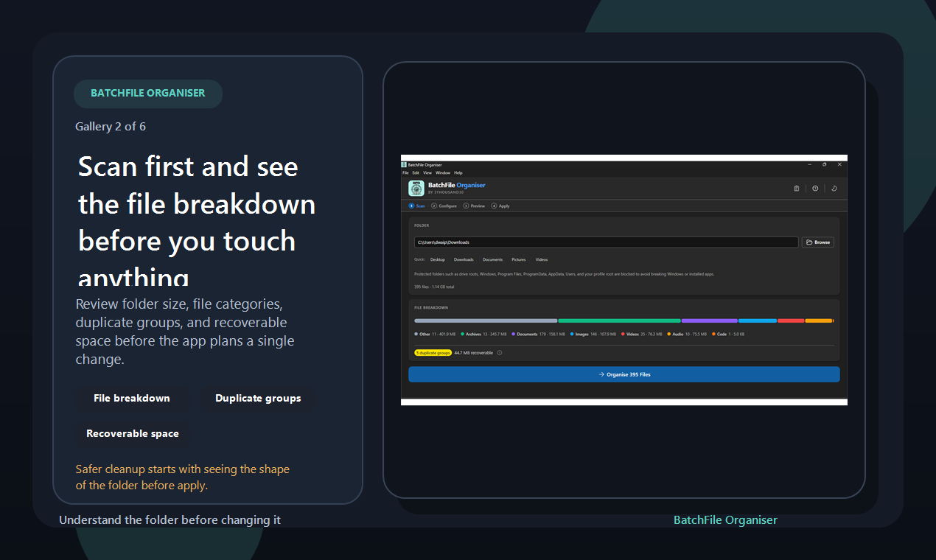Click the green Archives segment of the breakdown bar

pyautogui.click(x=618, y=320)
